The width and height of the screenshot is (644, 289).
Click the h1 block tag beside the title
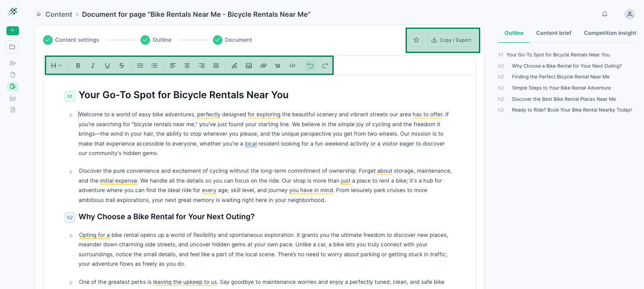(70, 96)
